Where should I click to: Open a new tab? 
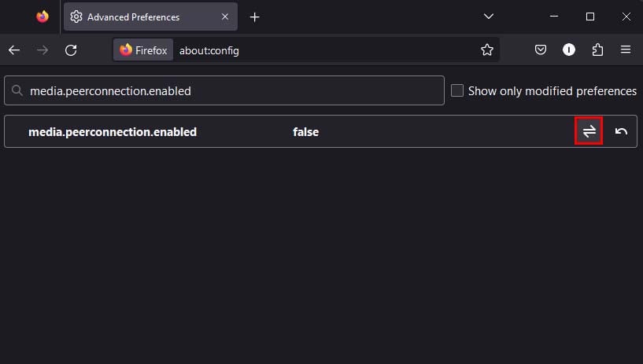254,17
